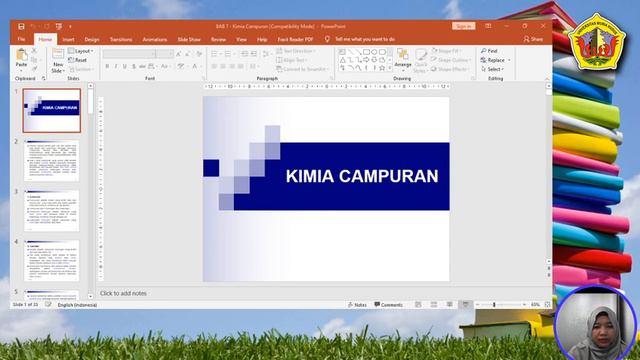Click the Clear All Formatting icon
The image size is (640, 360).
[x=199, y=54]
